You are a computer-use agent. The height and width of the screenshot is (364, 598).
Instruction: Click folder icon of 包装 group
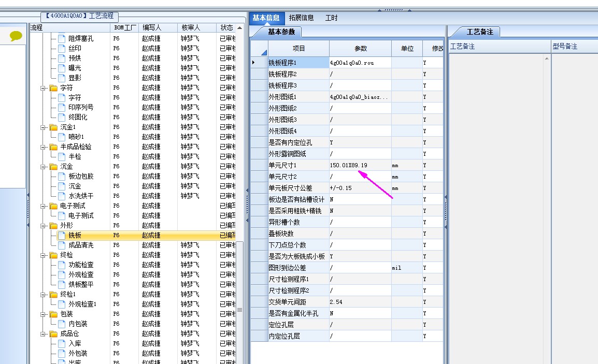click(x=53, y=314)
